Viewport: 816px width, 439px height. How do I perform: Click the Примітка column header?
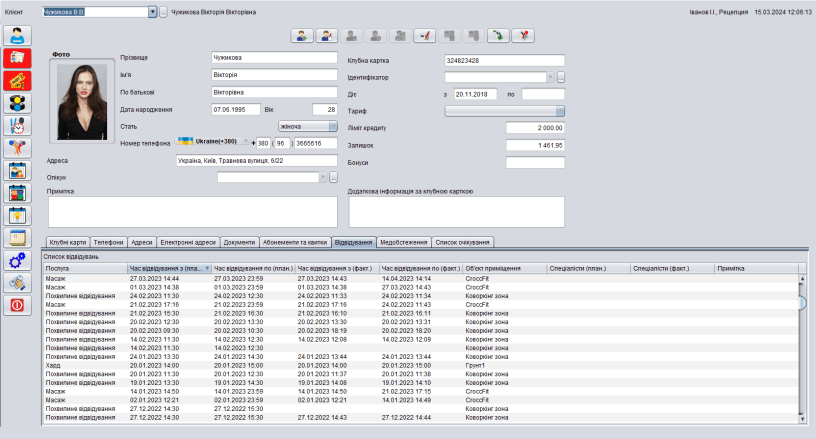point(756,268)
